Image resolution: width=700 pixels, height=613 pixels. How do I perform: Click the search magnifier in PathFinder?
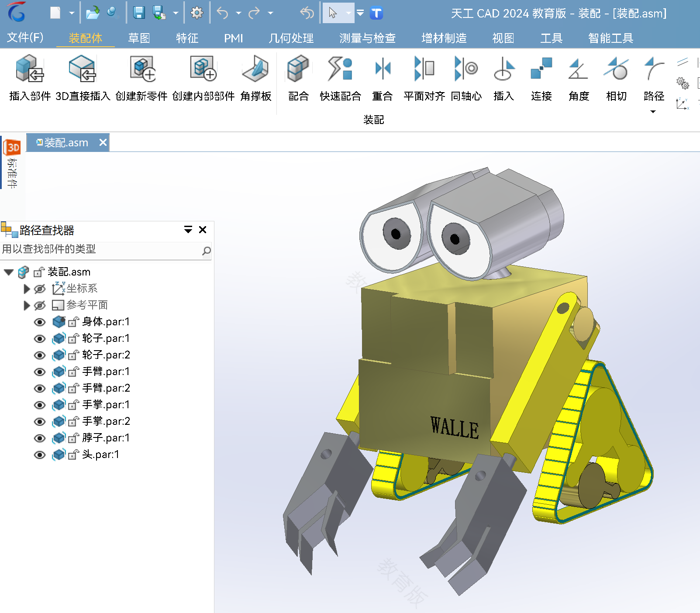[x=207, y=251]
